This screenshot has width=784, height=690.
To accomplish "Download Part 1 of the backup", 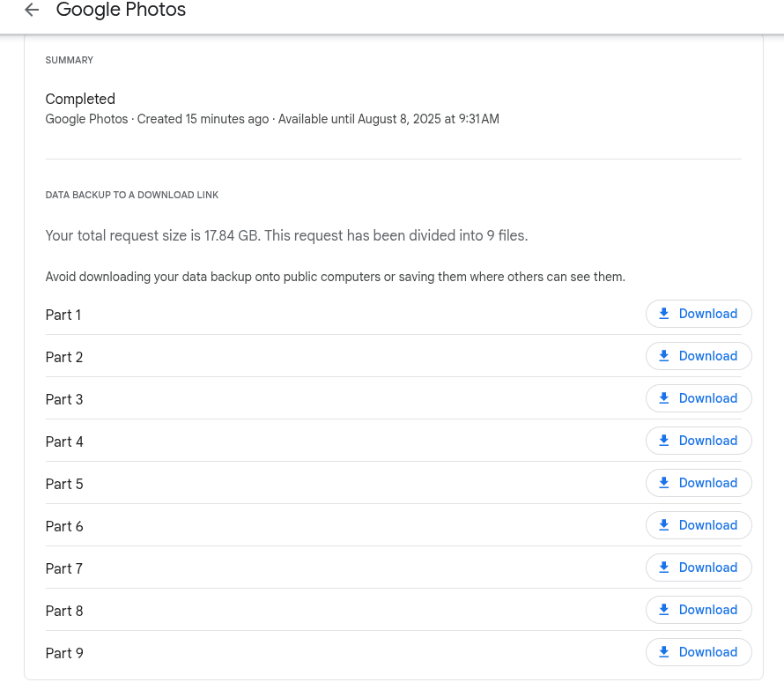I will (x=699, y=314).
